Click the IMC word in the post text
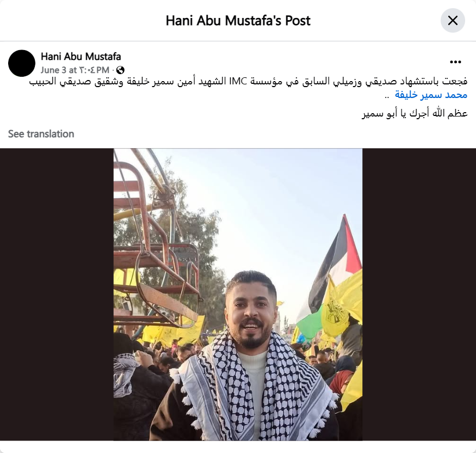Image resolution: width=476 pixels, height=453 pixels. (x=238, y=82)
